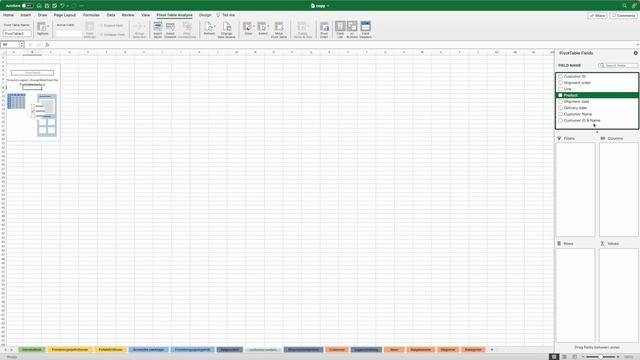Click the Save icon in the title bar
The width and height of the screenshot is (640, 360).
point(47,6)
